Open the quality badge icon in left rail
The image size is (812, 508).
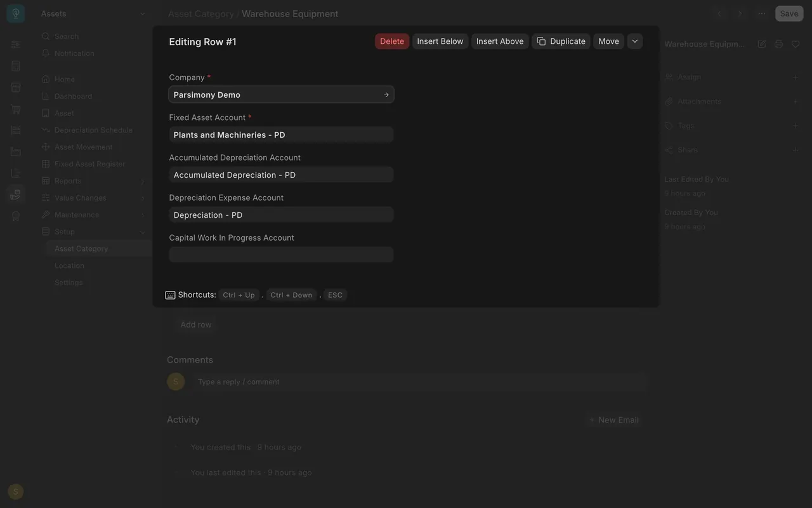point(16,217)
